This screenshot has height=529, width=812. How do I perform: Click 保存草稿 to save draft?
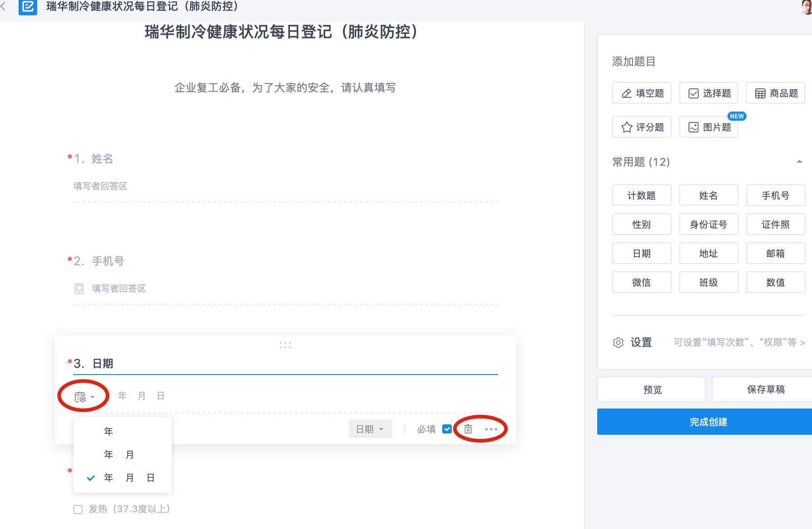763,390
